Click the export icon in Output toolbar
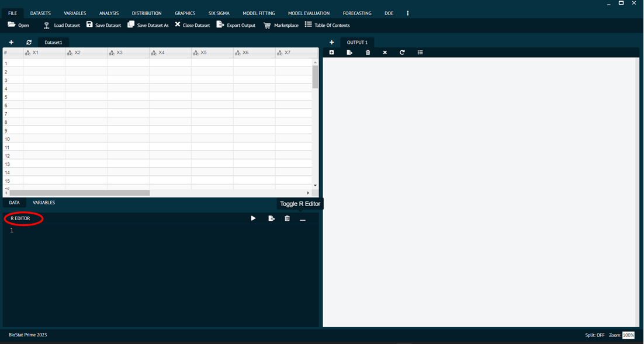Viewport: 644px width, 344px height. click(x=349, y=53)
